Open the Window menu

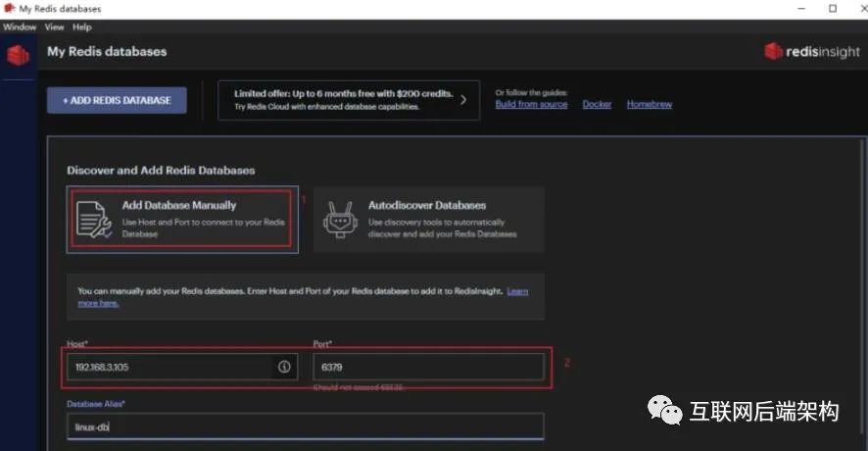(20, 26)
